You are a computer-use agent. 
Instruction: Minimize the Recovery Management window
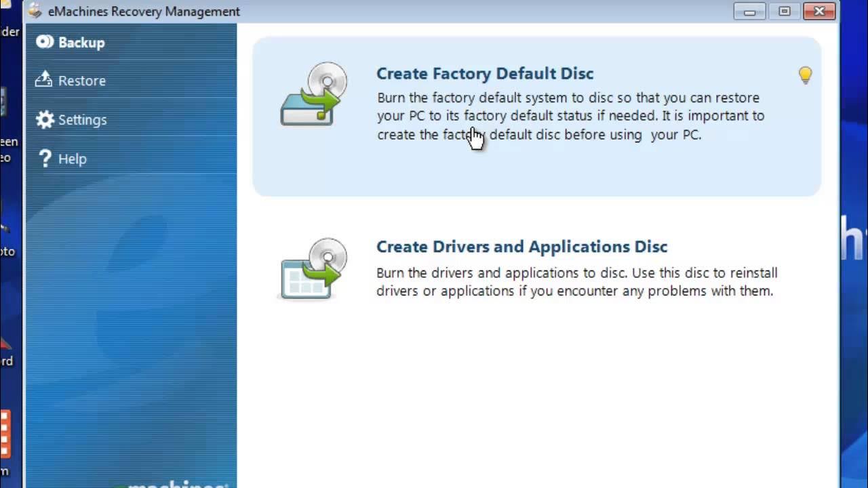(x=749, y=11)
